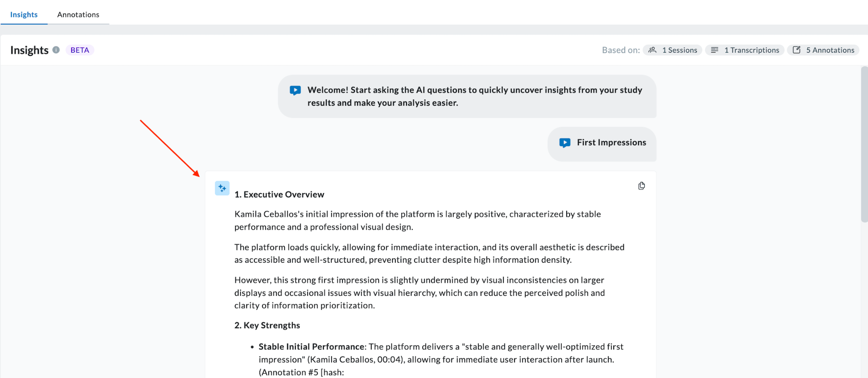Switch to the Insights tab
Image resolution: width=868 pixels, height=378 pixels.
click(24, 14)
